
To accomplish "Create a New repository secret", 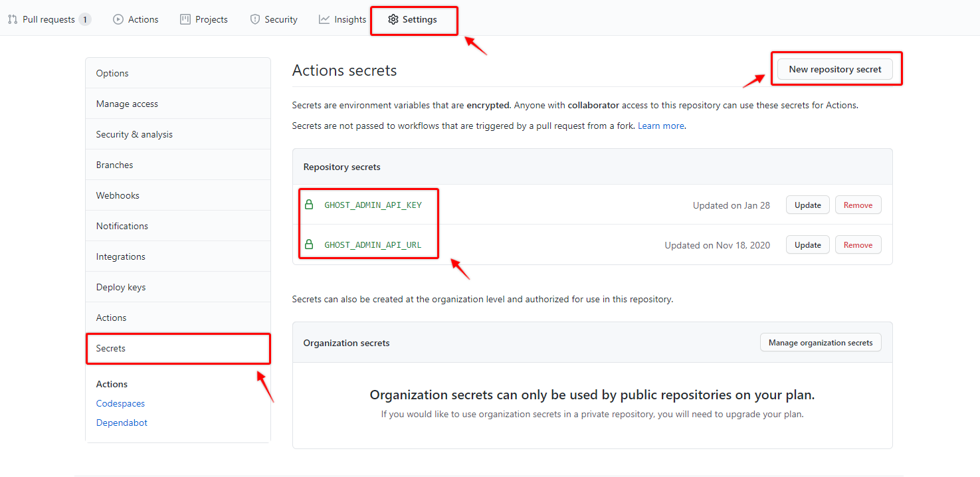I will (835, 69).
